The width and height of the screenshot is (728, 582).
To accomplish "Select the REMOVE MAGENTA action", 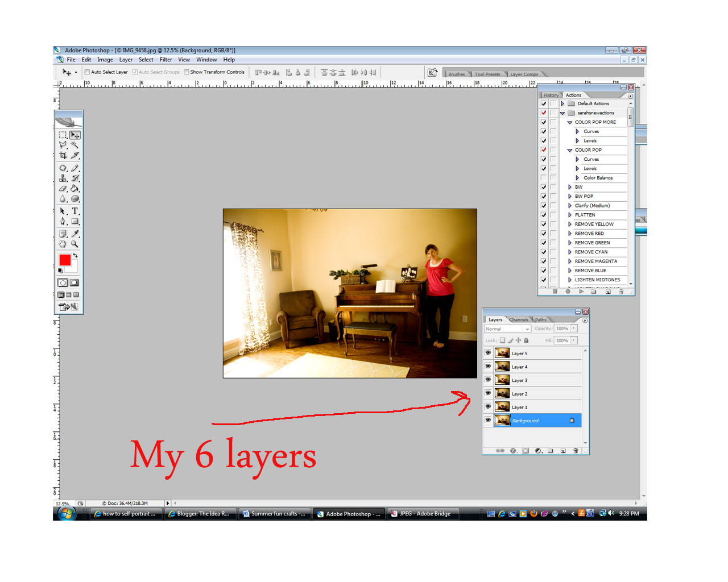I will tap(595, 261).
